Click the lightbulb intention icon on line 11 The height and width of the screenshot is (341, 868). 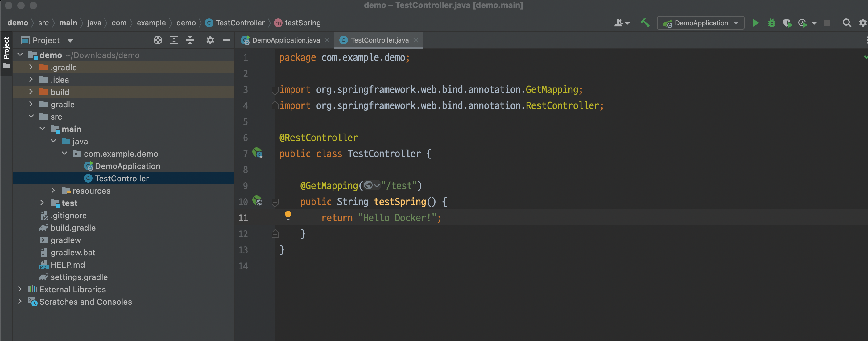288,215
